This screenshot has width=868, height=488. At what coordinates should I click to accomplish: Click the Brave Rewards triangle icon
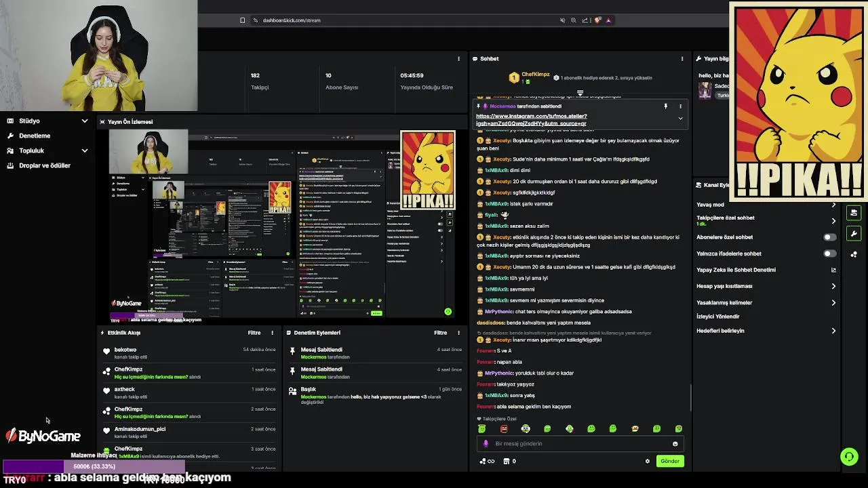point(608,20)
